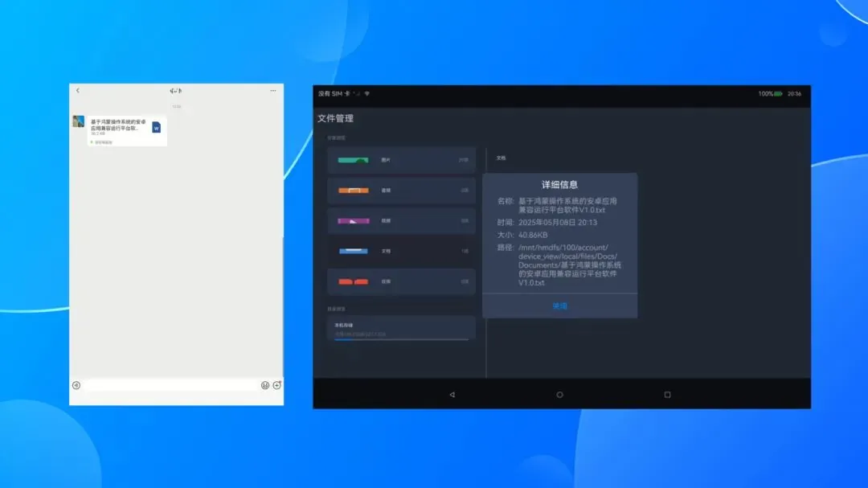Image resolution: width=868 pixels, height=488 pixels.
Task: Open the purple video category row
Action: coord(401,221)
